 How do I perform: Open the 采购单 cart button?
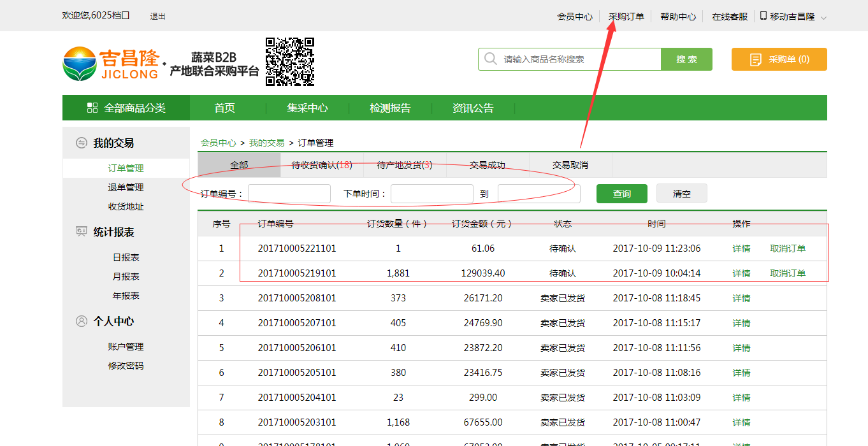click(779, 59)
